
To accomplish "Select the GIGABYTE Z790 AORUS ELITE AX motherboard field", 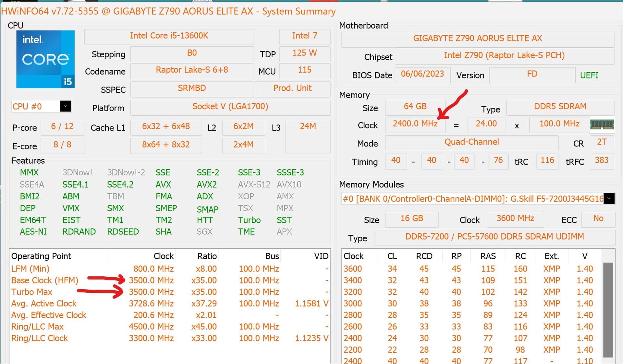I will pos(477,38).
